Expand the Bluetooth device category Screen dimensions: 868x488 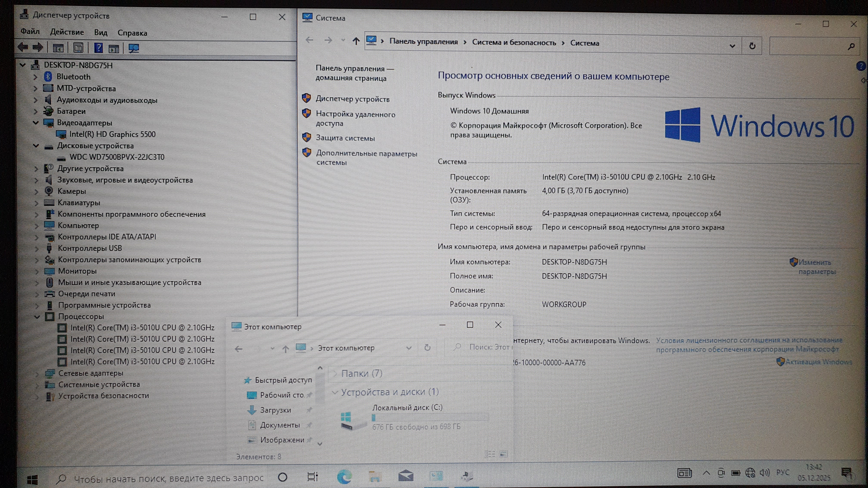tap(35, 77)
